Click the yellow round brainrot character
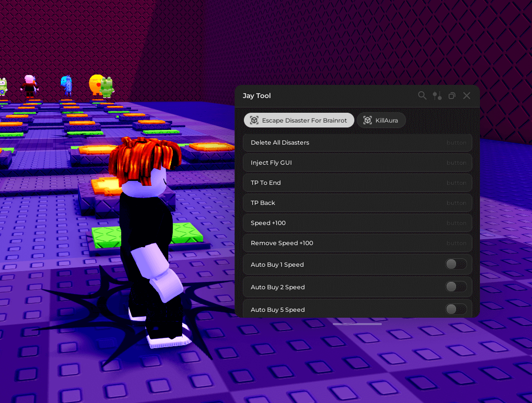Viewport: 532px width, 403px height. pos(96,85)
